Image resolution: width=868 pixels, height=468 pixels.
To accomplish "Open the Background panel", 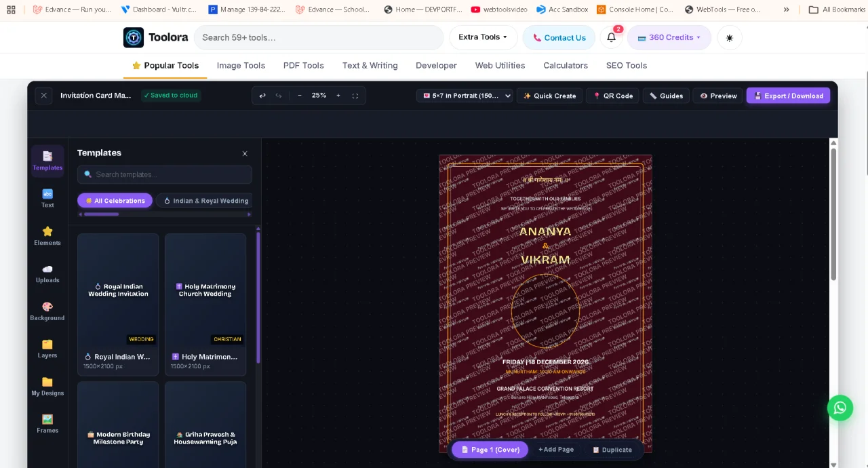I will [47, 311].
